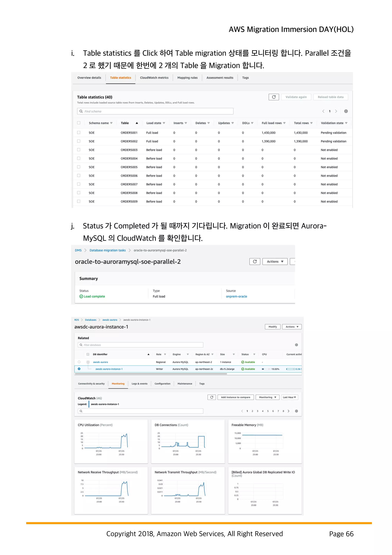Open Connectivity & security tab

click(x=91, y=384)
